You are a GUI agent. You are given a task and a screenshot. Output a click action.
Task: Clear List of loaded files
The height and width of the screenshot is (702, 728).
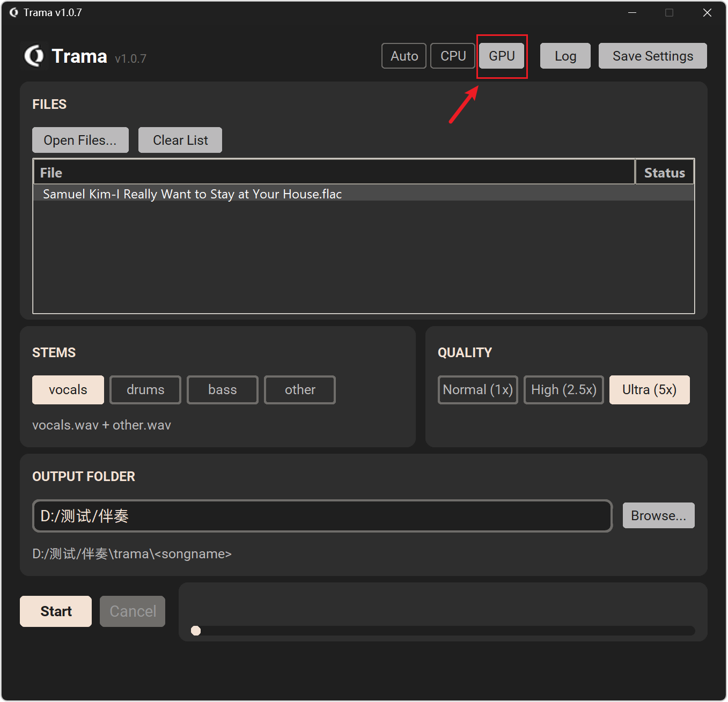[x=180, y=140]
